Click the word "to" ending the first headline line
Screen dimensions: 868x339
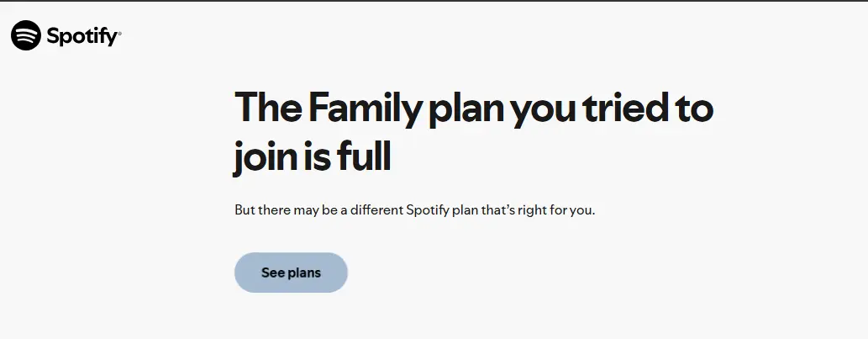point(695,109)
